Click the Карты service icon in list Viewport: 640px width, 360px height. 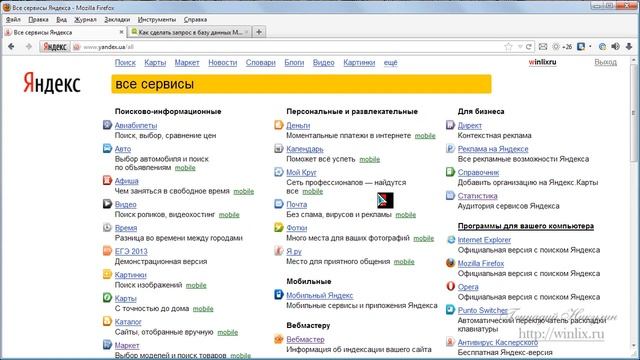tap(107, 298)
